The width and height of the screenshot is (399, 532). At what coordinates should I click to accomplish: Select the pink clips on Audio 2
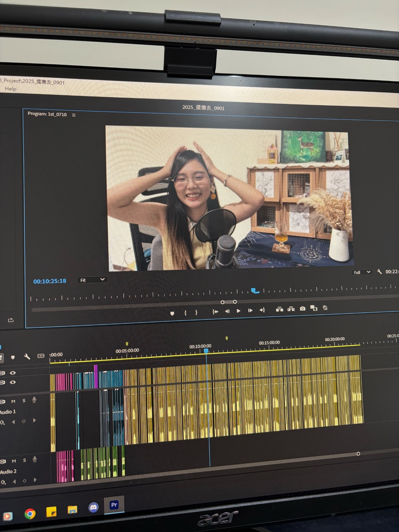65,466
